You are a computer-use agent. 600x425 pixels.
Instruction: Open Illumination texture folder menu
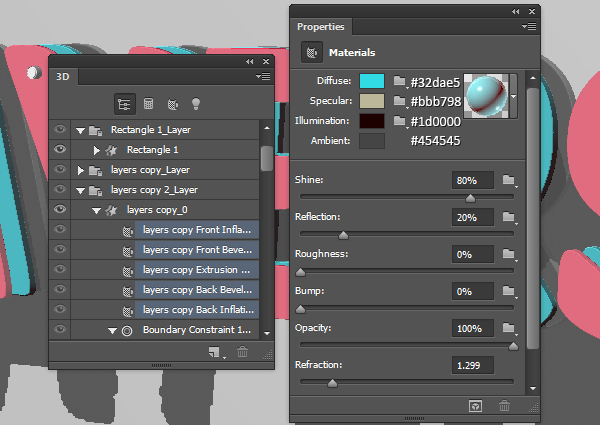(x=400, y=121)
